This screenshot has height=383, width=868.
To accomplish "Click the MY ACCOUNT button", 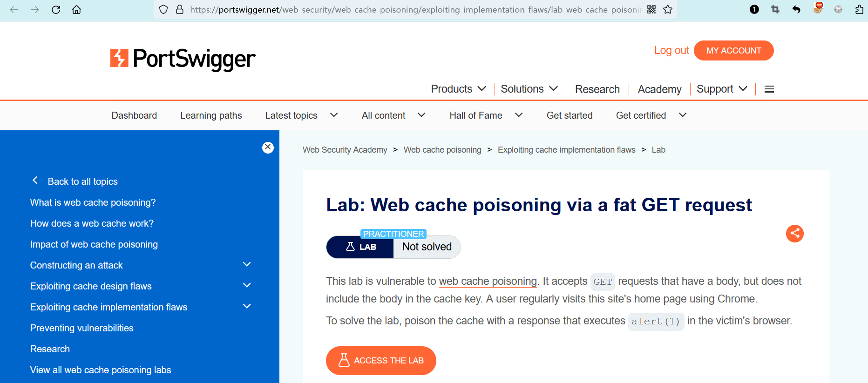I will (x=733, y=51).
